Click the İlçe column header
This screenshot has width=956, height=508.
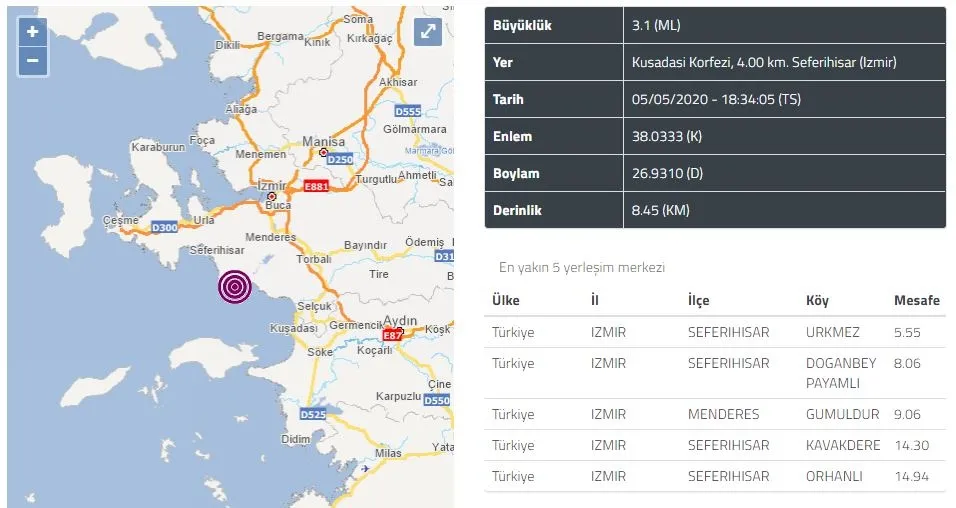pos(698,300)
